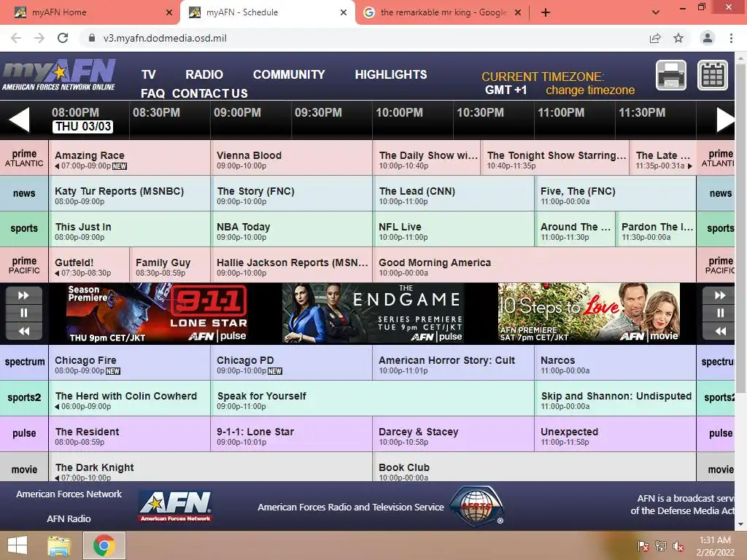The width and height of the screenshot is (747, 560).
Task: Click AFN Radio footer link
Action: click(x=69, y=519)
